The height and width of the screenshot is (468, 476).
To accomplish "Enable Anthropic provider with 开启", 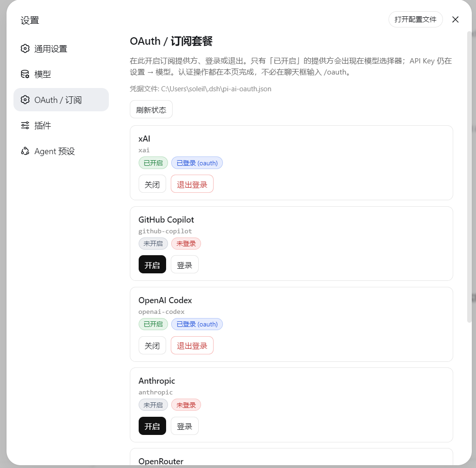I will [x=152, y=426].
